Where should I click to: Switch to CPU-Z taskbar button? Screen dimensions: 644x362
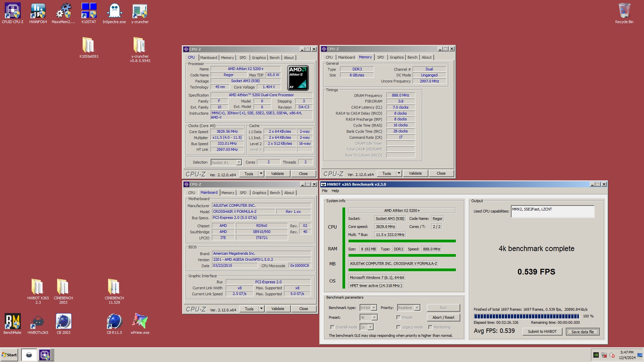(45, 355)
